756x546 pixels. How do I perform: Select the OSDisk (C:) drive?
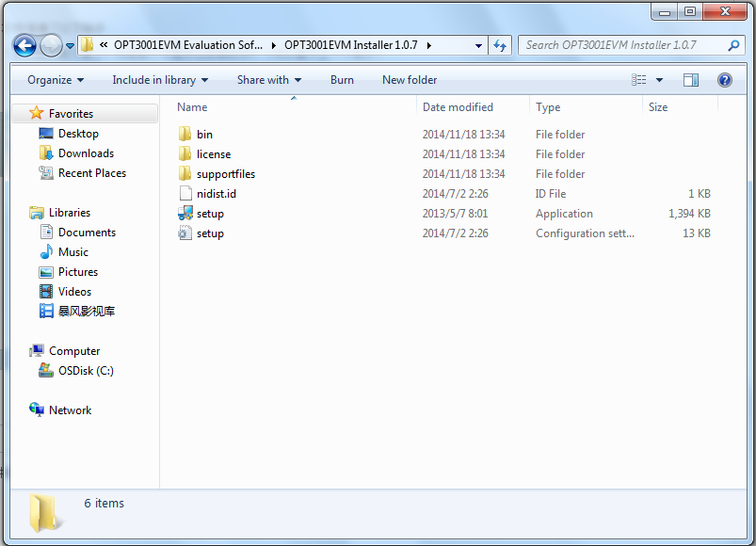pos(86,371)
